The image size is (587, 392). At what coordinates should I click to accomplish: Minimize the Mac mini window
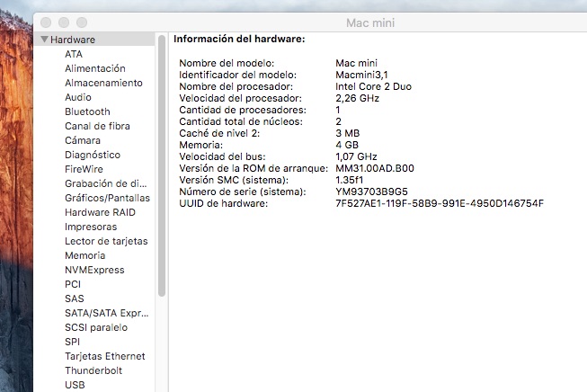(x=64, y=22)
